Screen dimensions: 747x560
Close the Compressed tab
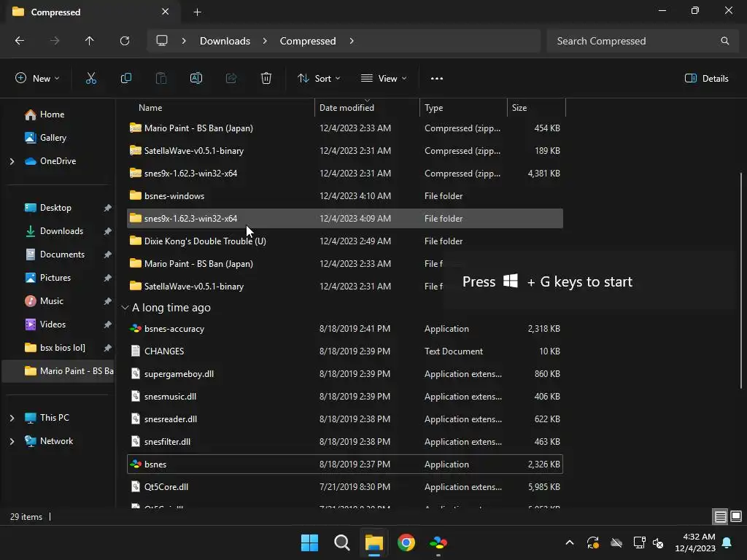point(166,12)
